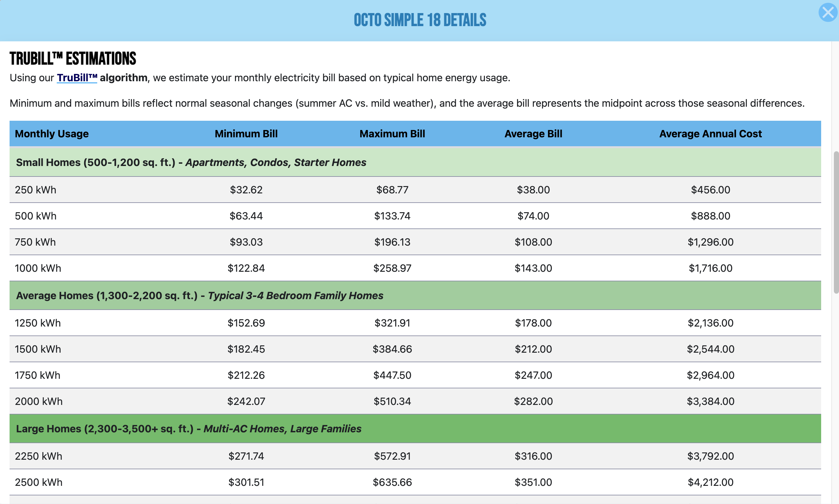Click the Maximum Bill column header
This screenshot has width=839, height=504.
tap(392, 134)
